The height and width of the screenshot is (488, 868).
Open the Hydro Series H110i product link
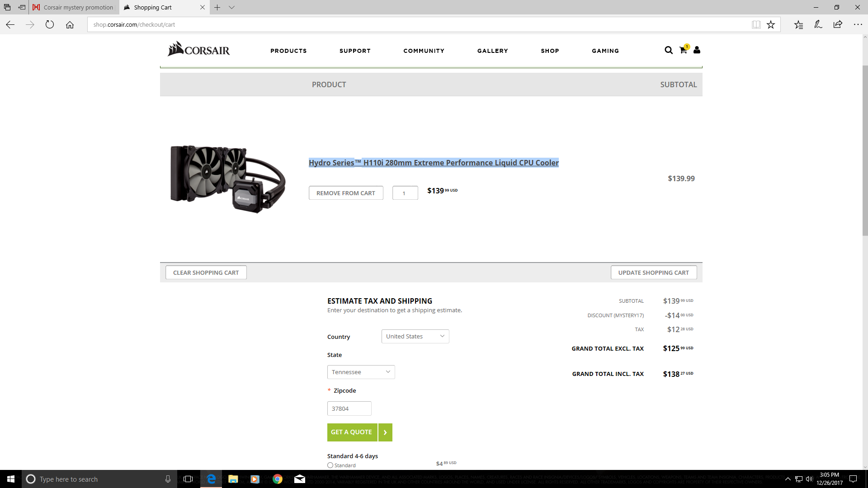pos(434,163)
